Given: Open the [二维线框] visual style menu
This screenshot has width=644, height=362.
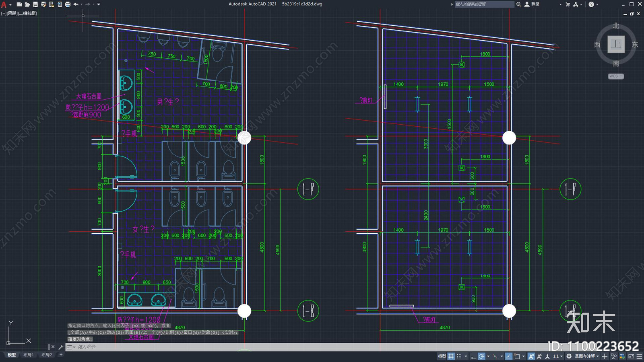Looking at the screenshot, I should click(x=27, y=13).
